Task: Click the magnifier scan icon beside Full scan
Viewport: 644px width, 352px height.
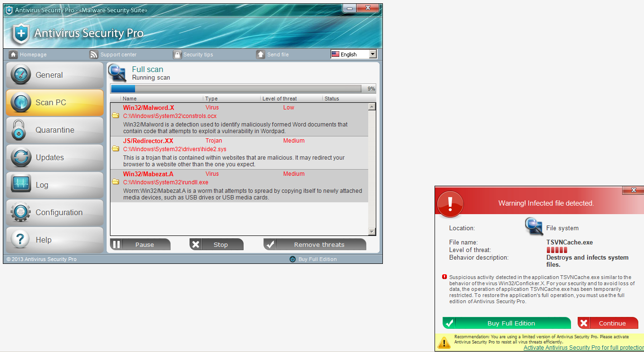Action: point(117,73)
